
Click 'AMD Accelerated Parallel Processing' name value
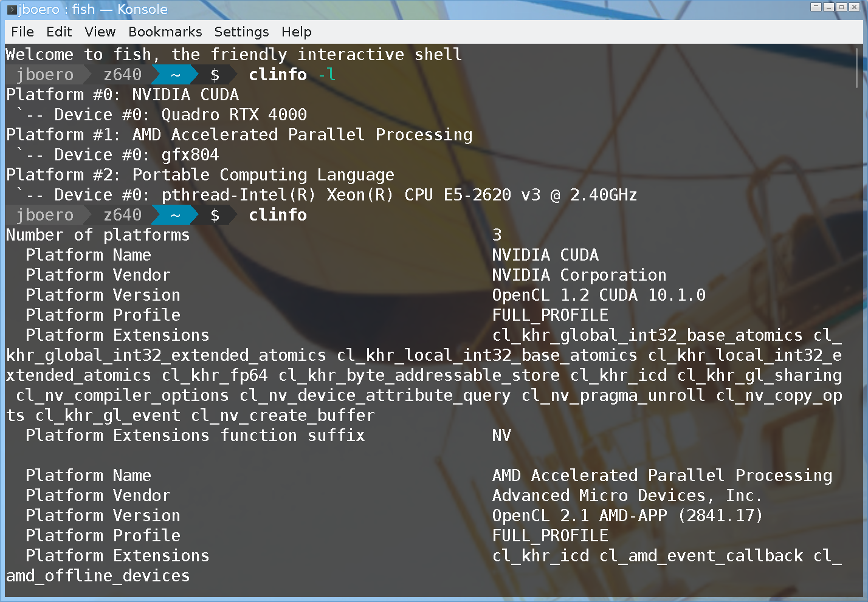(x=662, y=476)
